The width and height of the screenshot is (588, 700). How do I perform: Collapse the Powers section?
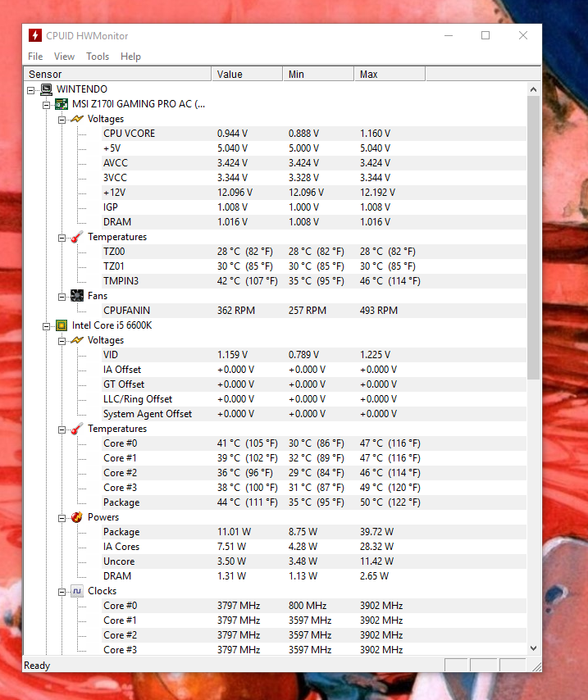coord(62,518)
